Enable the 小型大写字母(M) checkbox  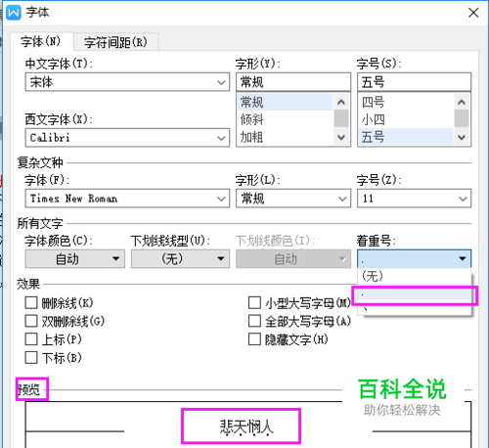[254, 302]
